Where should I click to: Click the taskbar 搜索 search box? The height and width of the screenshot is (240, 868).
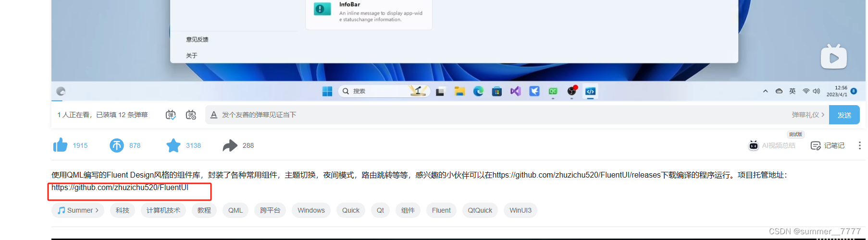click(384, 91)
